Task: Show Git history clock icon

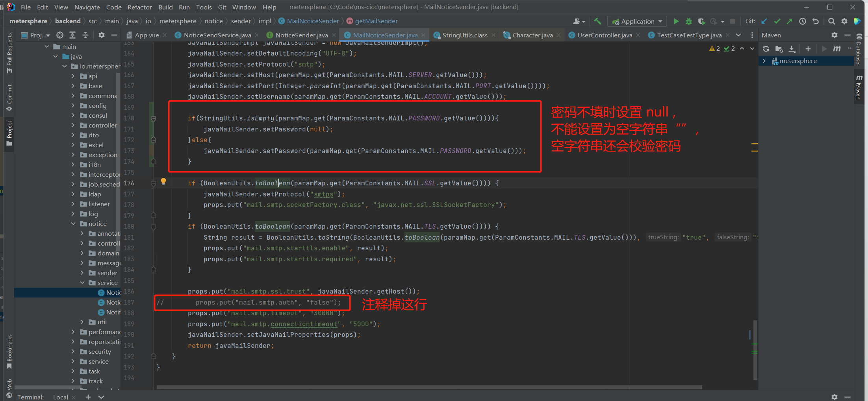Action: pyautogui.click(x=803, y=21)
